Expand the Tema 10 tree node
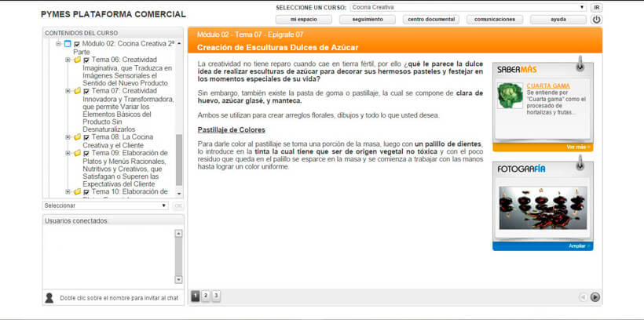This screenshot has height=320, width=644. [68, 191]
